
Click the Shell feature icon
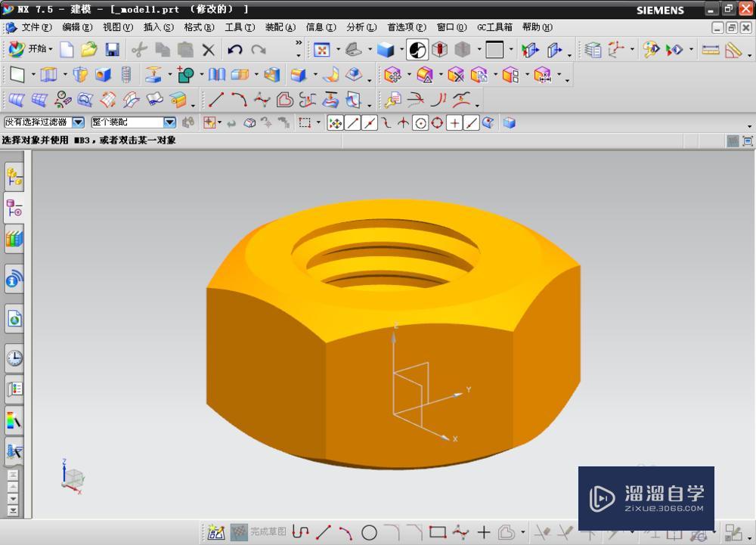[272, 75]
